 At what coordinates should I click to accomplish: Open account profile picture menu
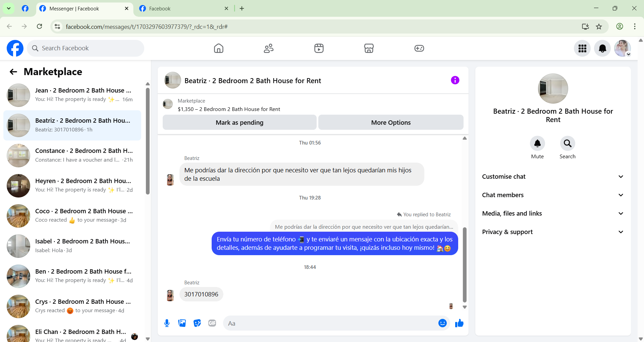pyautogui.click(x=623, y=48)
